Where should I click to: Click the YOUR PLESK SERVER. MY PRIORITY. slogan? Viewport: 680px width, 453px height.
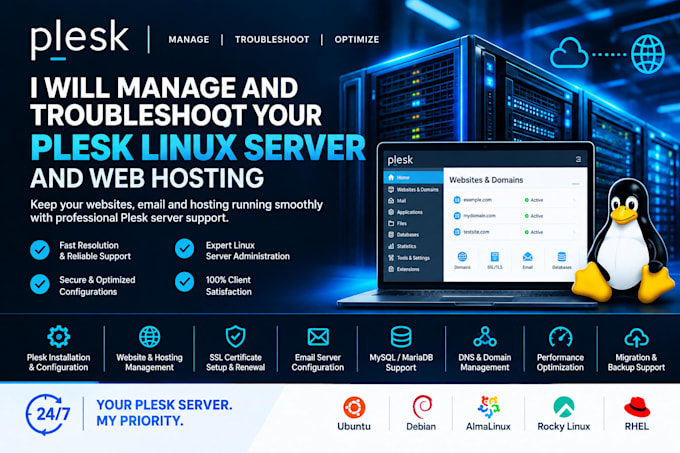164,413
